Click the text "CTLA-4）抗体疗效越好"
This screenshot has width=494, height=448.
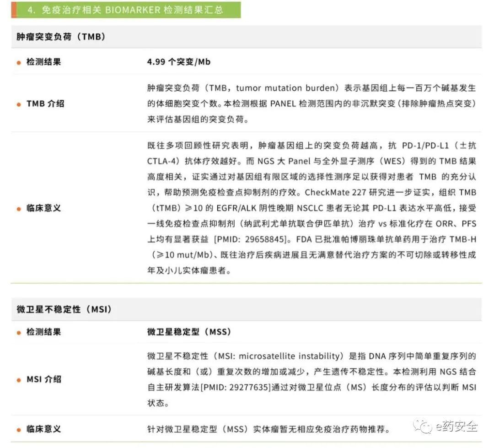point(192,161)
